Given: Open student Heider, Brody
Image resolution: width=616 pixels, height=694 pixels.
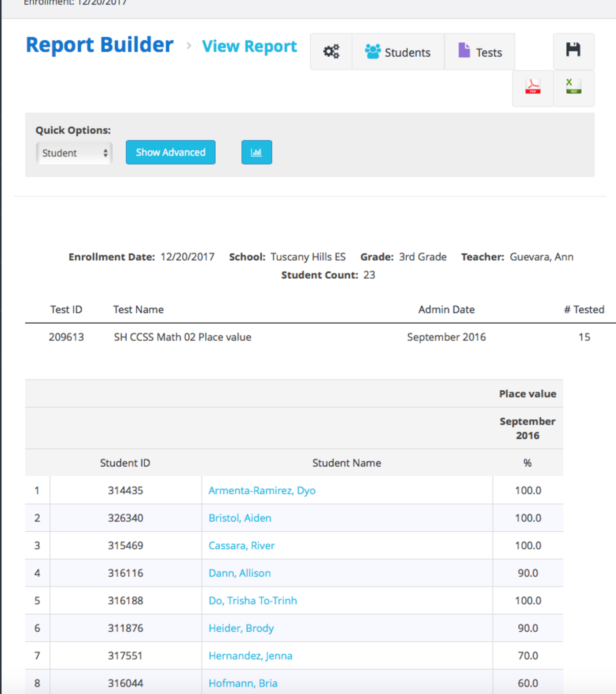Looking at the screenshot, I should click(241, 628).
